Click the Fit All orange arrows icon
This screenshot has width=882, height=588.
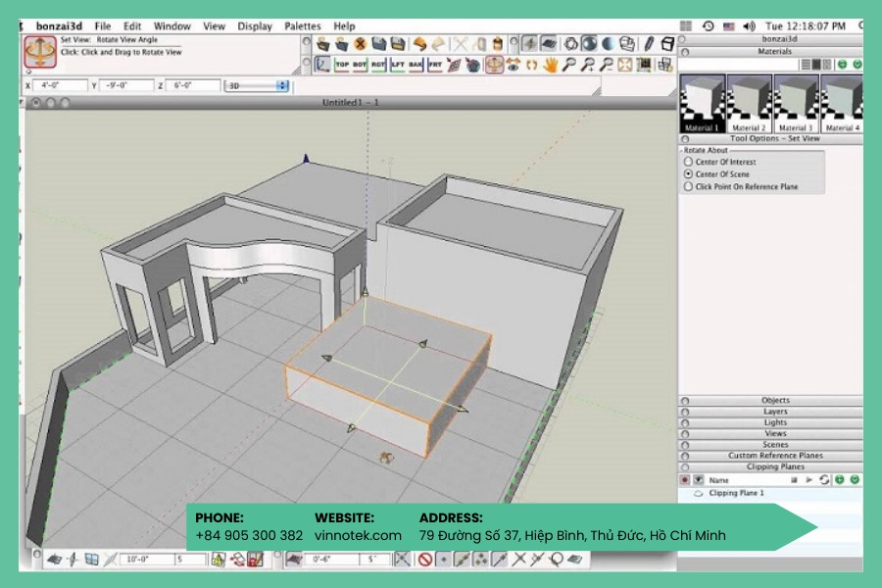coord(625,66)
